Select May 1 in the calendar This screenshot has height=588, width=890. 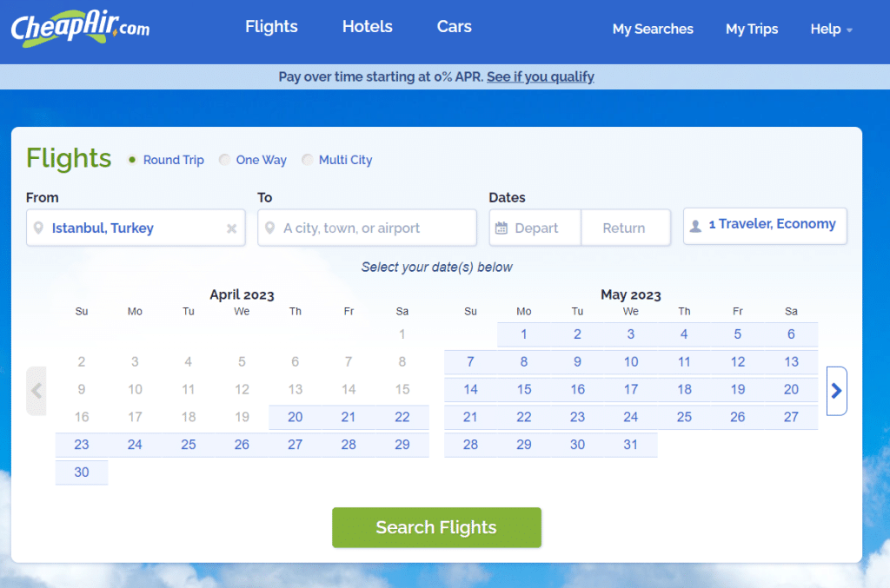point(524,334)
